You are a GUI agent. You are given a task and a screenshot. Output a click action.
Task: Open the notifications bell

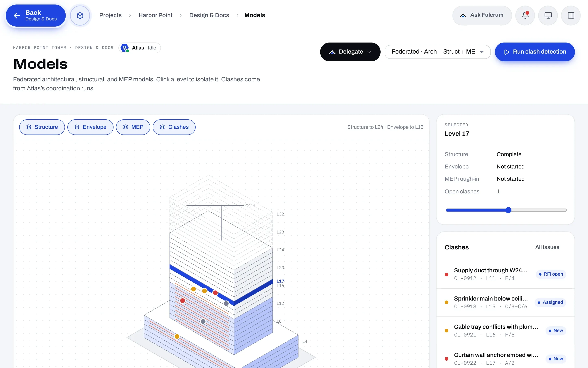(x=525, y=15)
